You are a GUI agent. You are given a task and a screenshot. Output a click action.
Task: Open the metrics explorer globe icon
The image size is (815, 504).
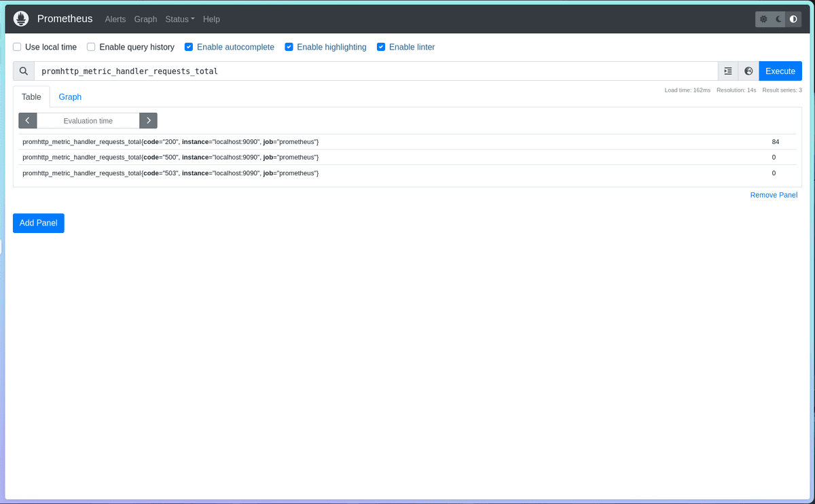click(x=748, y=71)
